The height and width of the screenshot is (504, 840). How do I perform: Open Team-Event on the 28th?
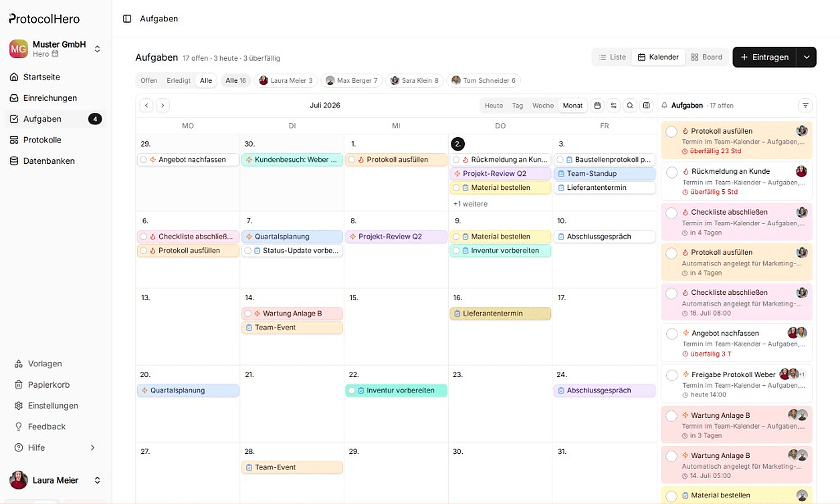coord(292,468)
